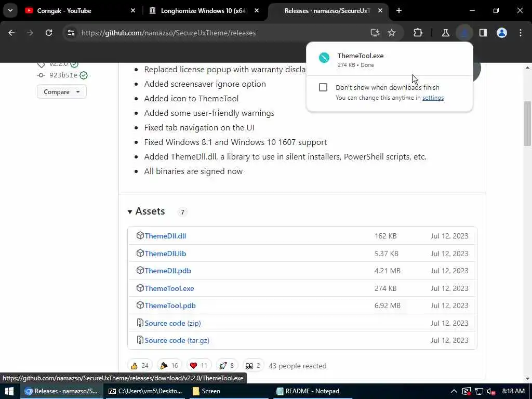Open Chrome Labs flask icon
Viewport: 532px width, 399px height.
(445, 33)
